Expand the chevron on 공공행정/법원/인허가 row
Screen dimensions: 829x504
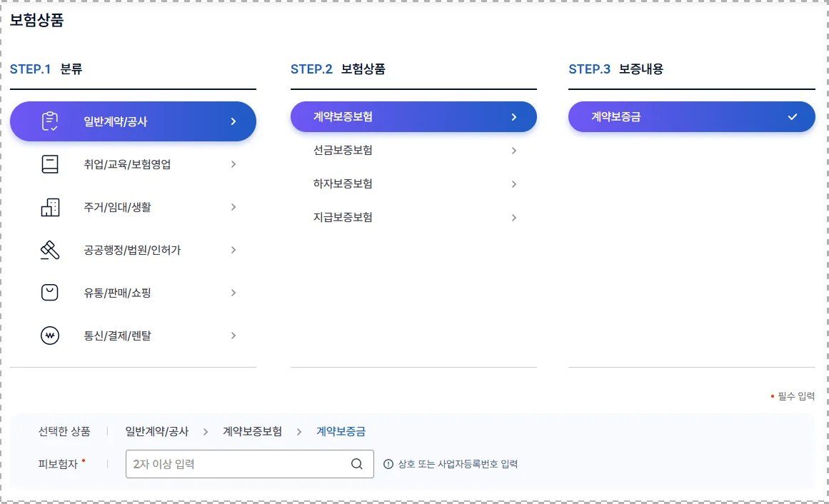click(x=233, y=250)
